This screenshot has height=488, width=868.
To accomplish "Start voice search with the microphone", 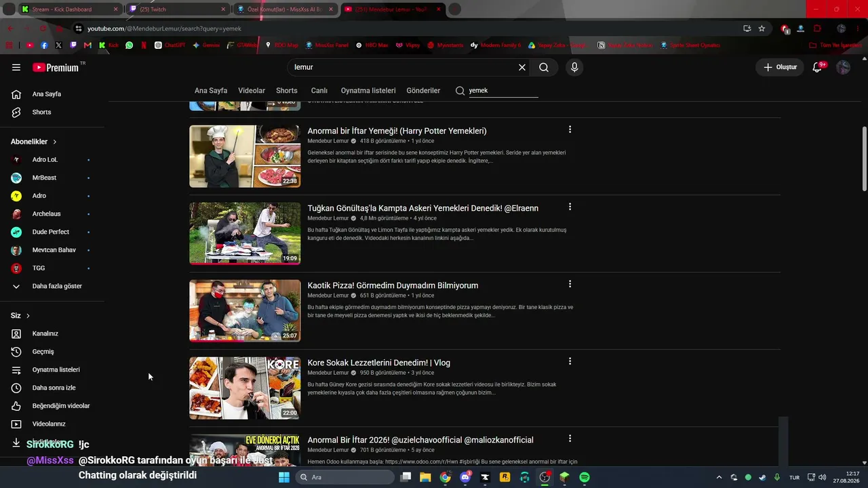I will tap(574, 67).
